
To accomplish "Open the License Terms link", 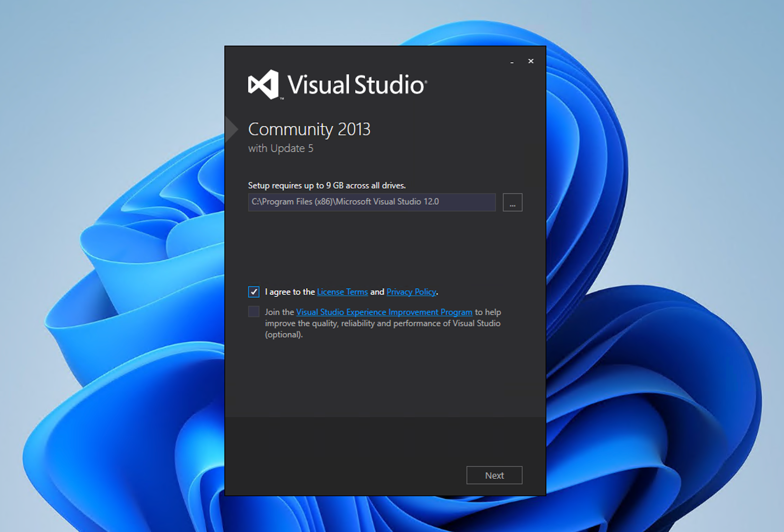I will tap(342, 292).
